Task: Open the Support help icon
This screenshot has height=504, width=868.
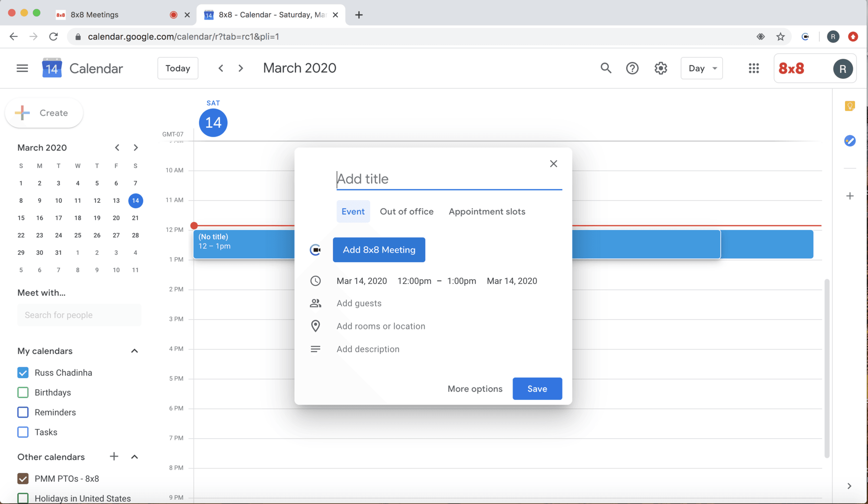Action: (x=632, y=68)
